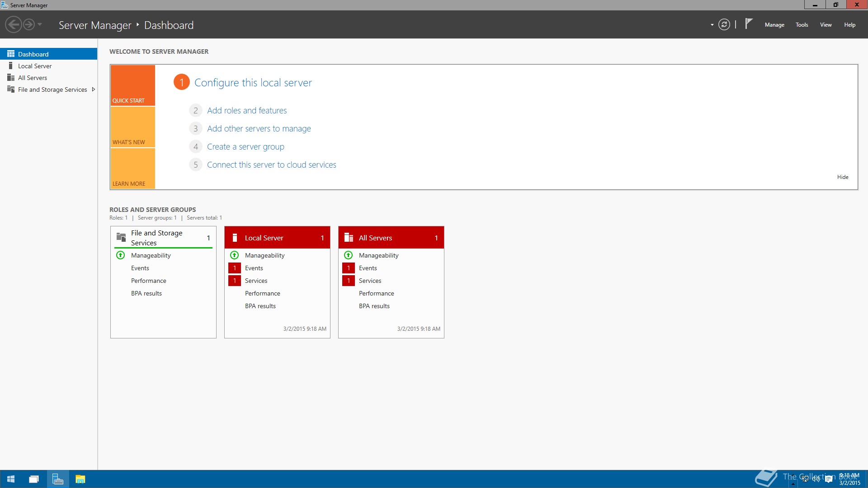868x488 pixels.
Task: Click Connect this server to cloud services
Action: 272,164
